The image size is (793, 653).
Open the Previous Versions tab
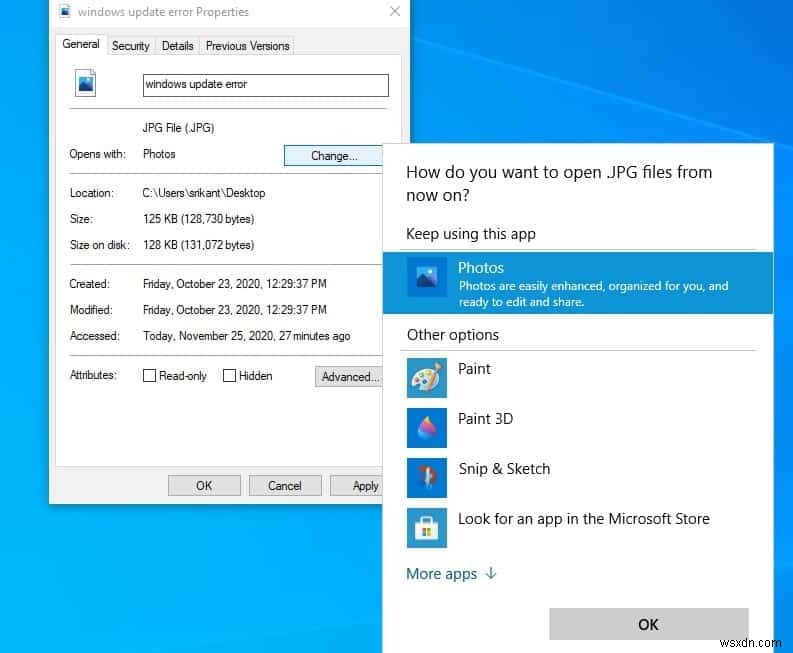click(247, 46)
